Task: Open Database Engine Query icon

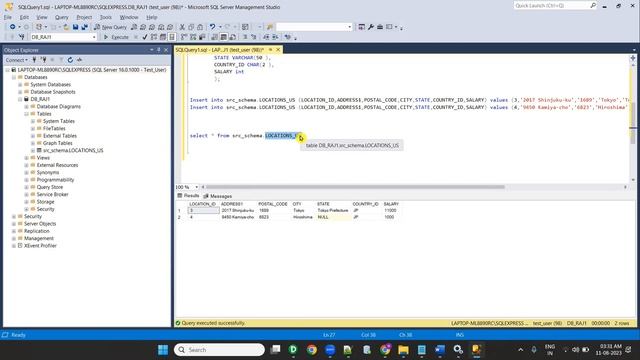Action: [x=134, y=27]
